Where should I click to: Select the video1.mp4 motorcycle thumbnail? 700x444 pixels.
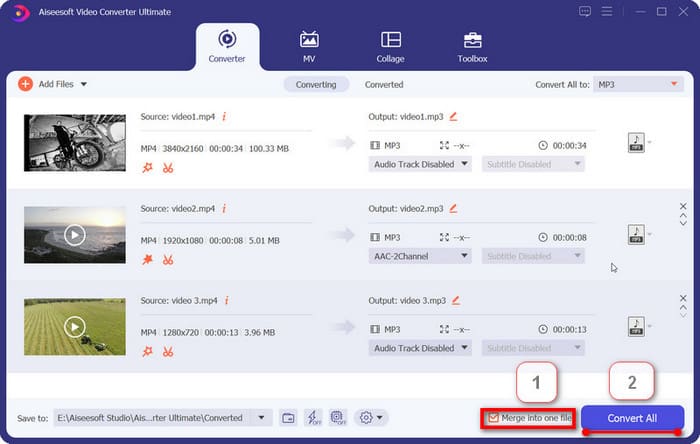point(75,143)
